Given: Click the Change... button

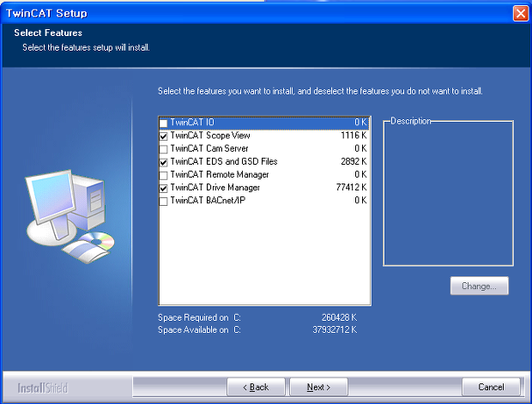Looking at the screenshot, I should (x=479, y=286).
